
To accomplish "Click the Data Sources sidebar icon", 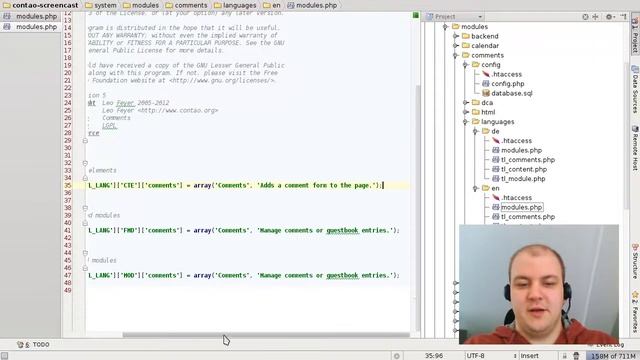I will coord(635,69).
